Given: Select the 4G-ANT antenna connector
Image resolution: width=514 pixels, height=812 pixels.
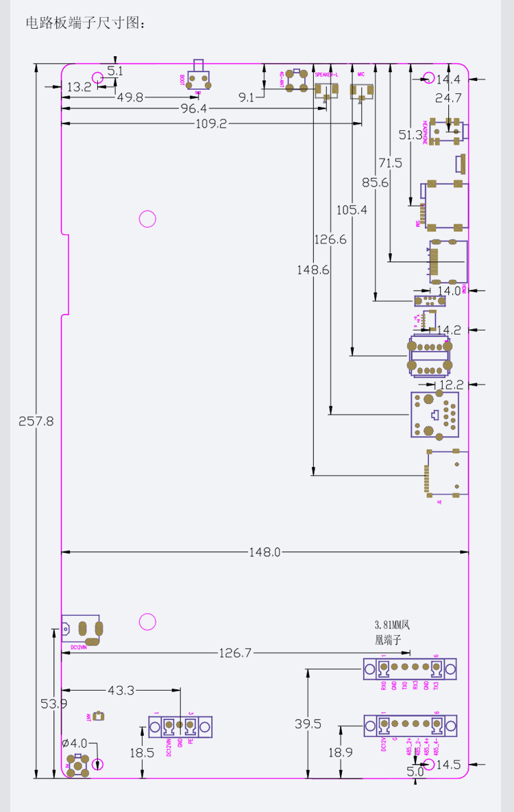Looking at the screenshot, I should tap(297, 80).
